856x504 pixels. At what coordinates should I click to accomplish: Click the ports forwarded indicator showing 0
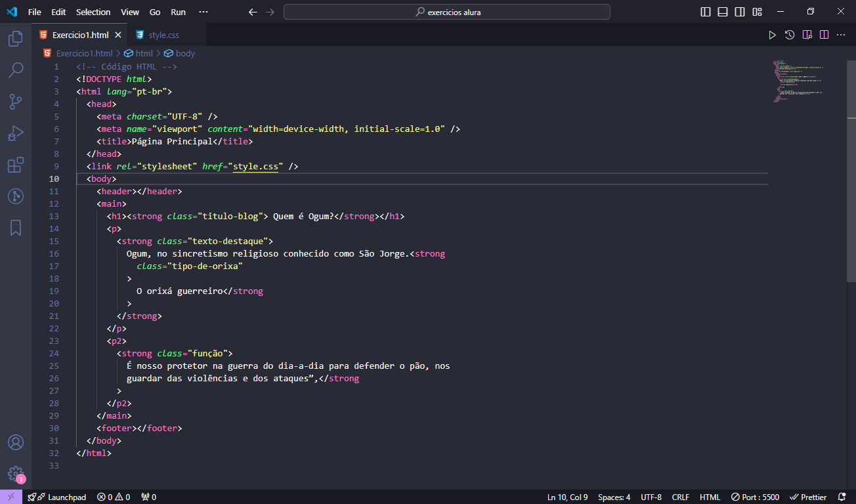(149, 497)
